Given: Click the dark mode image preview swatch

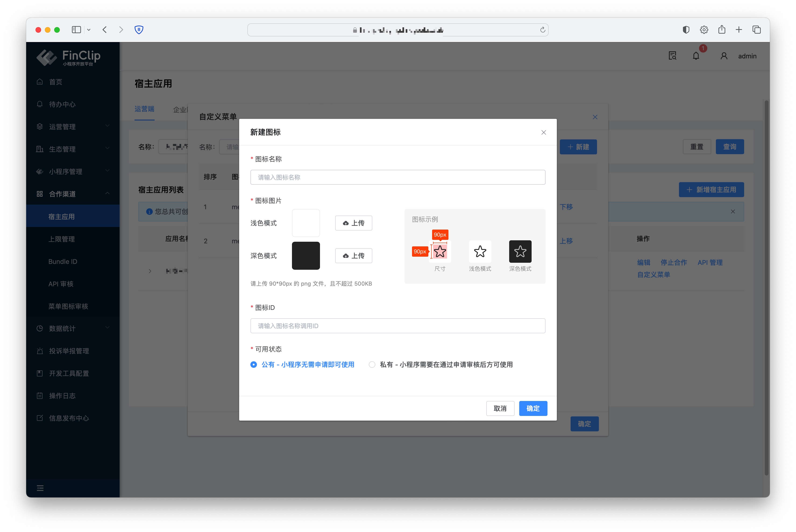Looking at the screenshot, I should (x=306, y=255).
